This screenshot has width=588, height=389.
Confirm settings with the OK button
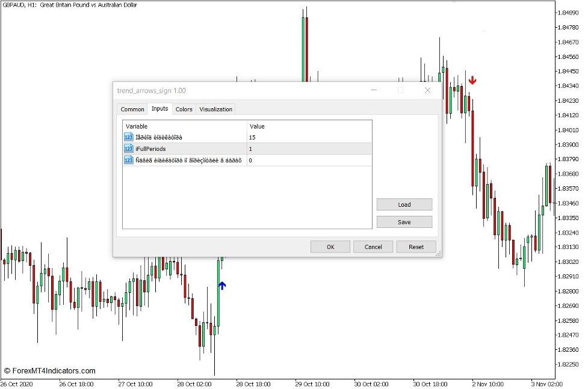[330, 247]
